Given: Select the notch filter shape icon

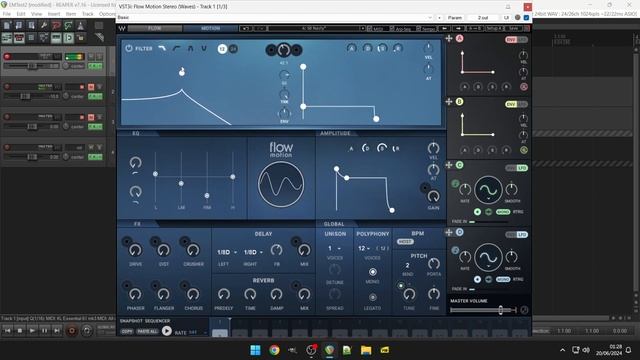Looking at the screenshot, I should (x=204, y=49).
